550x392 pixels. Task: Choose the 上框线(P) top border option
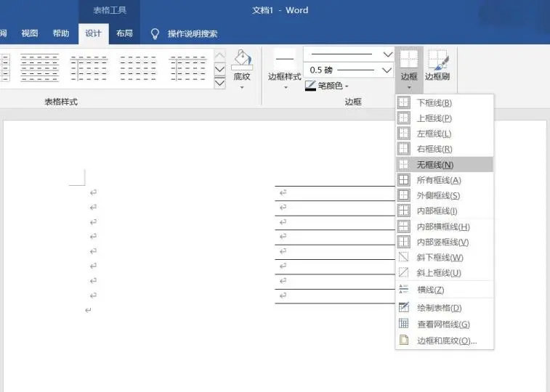[x=445, y=118]
